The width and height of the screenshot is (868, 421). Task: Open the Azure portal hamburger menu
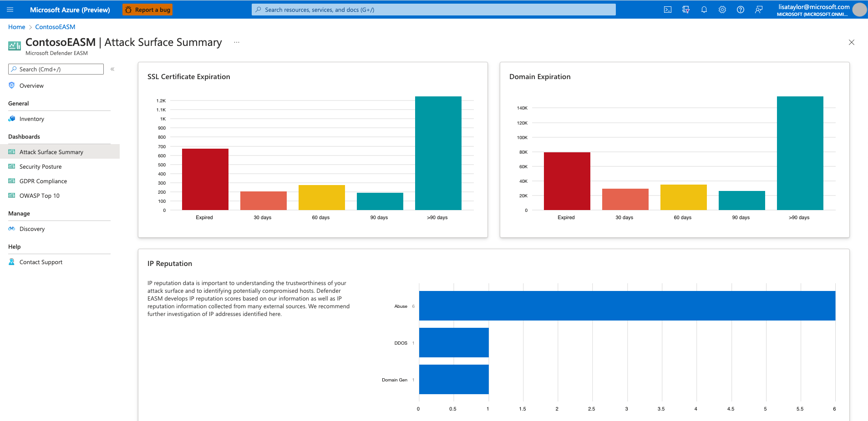point(10,10)
